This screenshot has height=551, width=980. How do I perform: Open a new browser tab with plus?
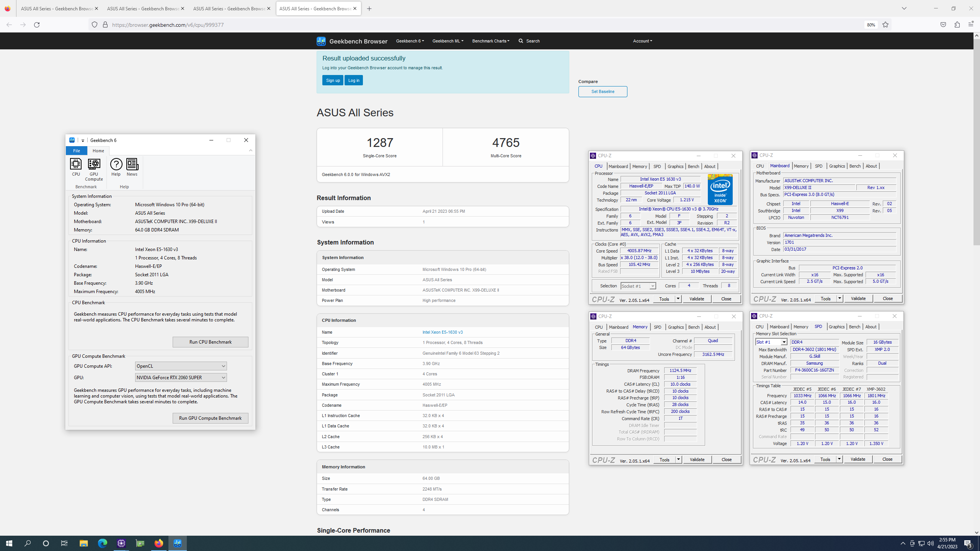coord(369,9)
